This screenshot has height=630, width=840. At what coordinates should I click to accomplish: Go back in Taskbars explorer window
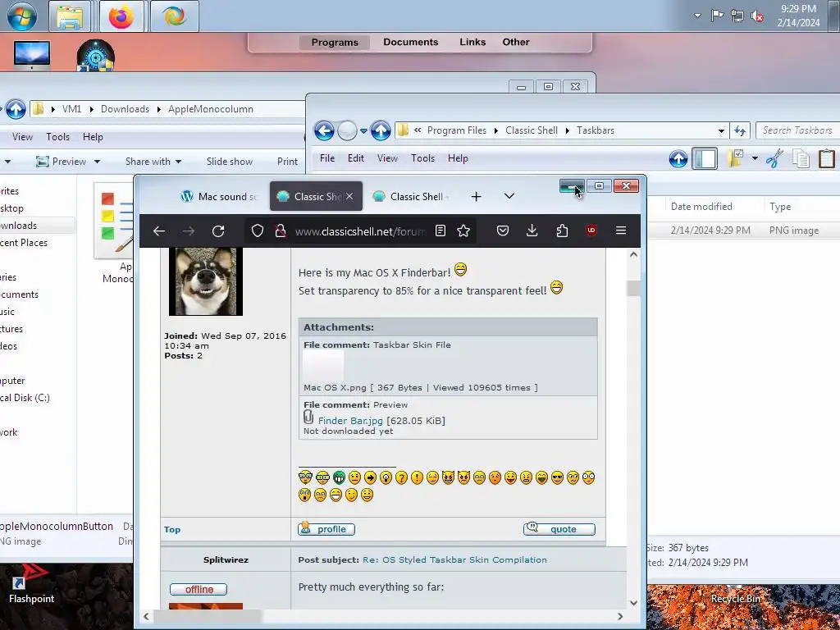[324, 130]
